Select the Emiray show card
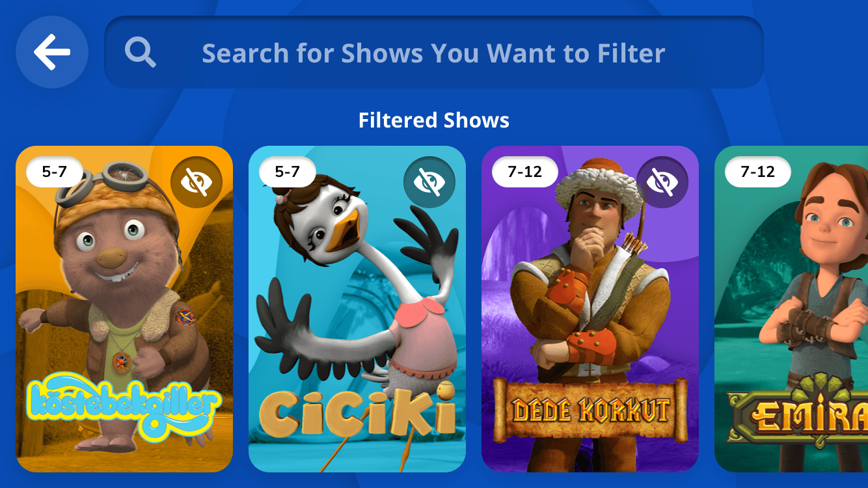Image resolution: width=868 pixels, height=488 pixels. [791, 309]
